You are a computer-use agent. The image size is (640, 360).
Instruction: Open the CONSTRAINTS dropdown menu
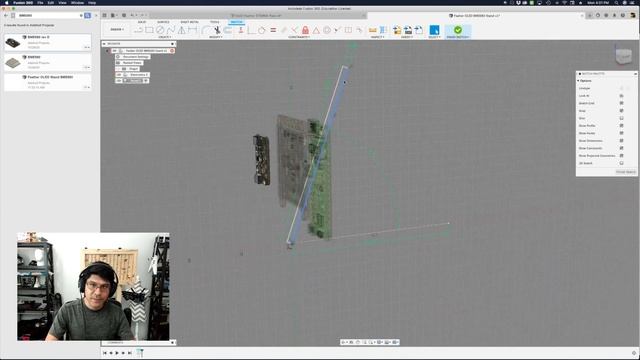[299, 37]
